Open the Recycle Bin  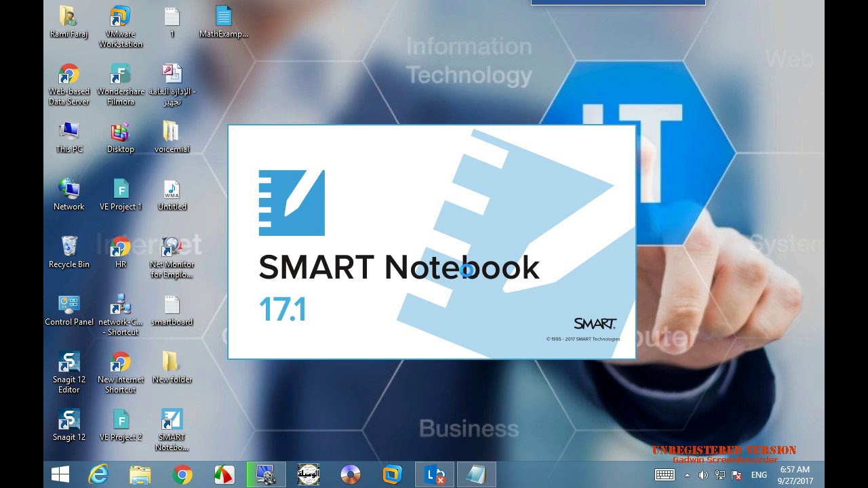[68, 253]
